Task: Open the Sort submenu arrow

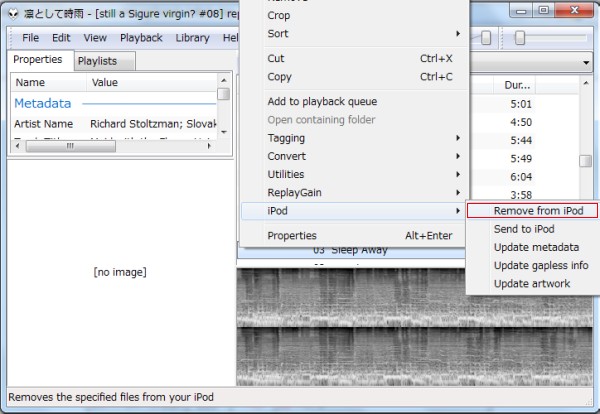Action: (459, 34)
